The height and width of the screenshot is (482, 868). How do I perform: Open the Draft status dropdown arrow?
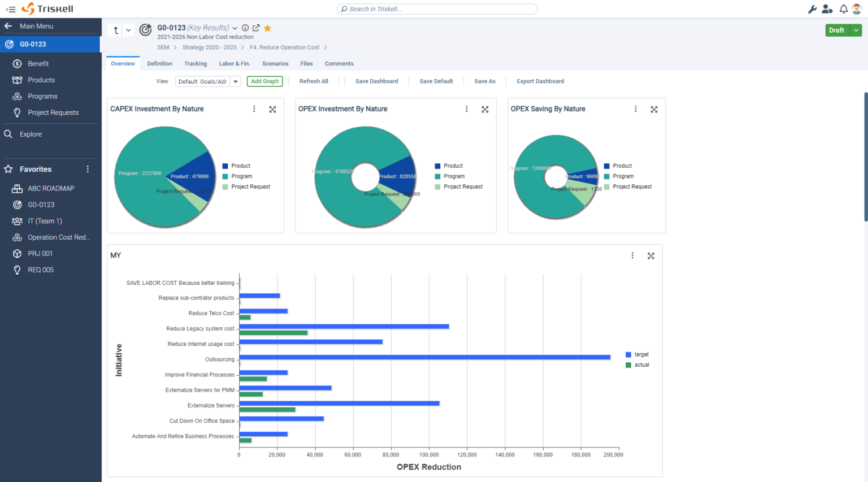click(x=856, y=31)
